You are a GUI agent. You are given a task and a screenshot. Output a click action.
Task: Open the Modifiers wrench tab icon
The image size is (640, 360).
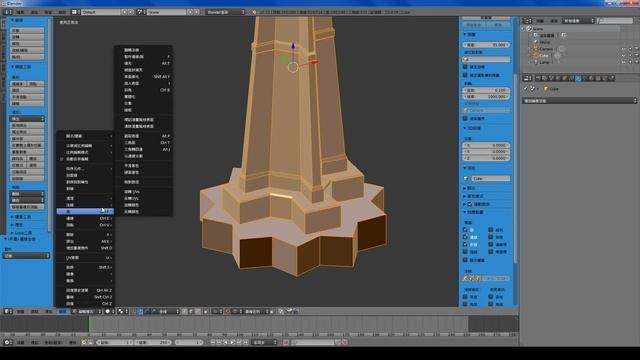click(x=578, y=78)
